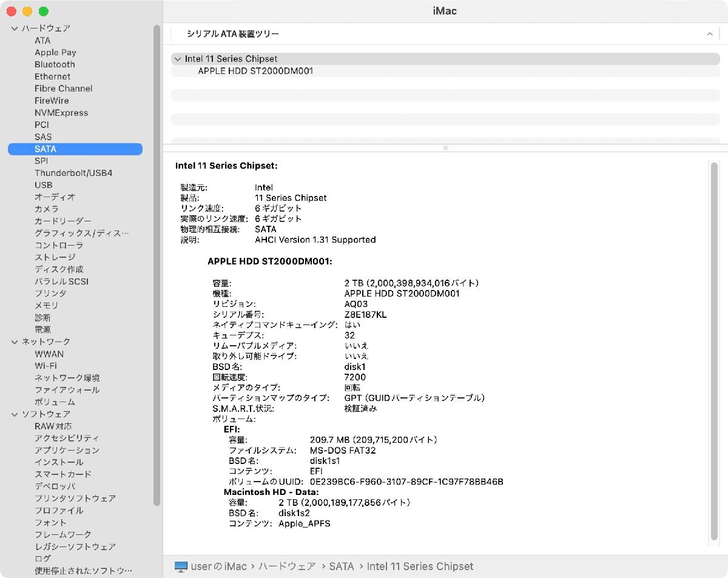Select APPLE HDD ST2000DM001 in device tree
This screenshot has width=728, height=578.
pos(255,71)
